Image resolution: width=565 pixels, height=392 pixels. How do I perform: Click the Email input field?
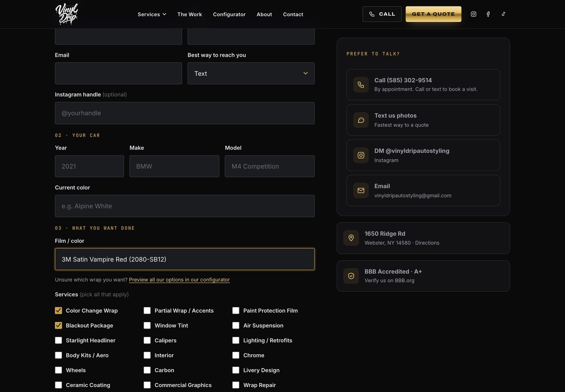118,73
